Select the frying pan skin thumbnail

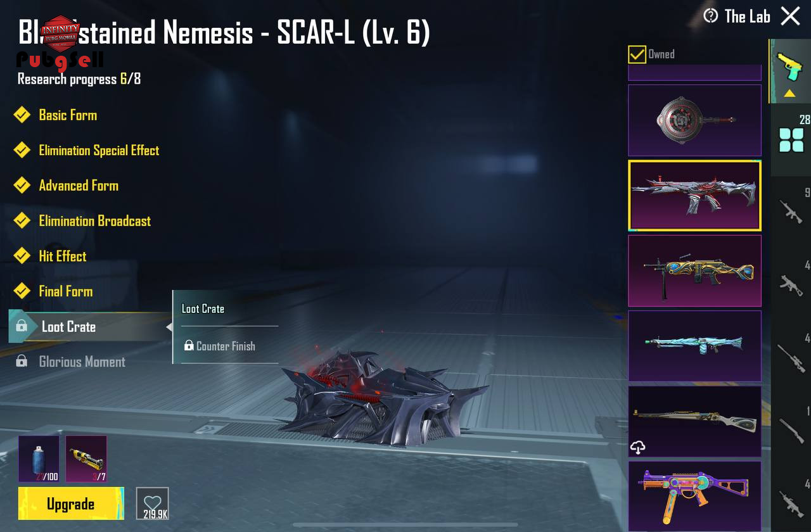(694, 120)
